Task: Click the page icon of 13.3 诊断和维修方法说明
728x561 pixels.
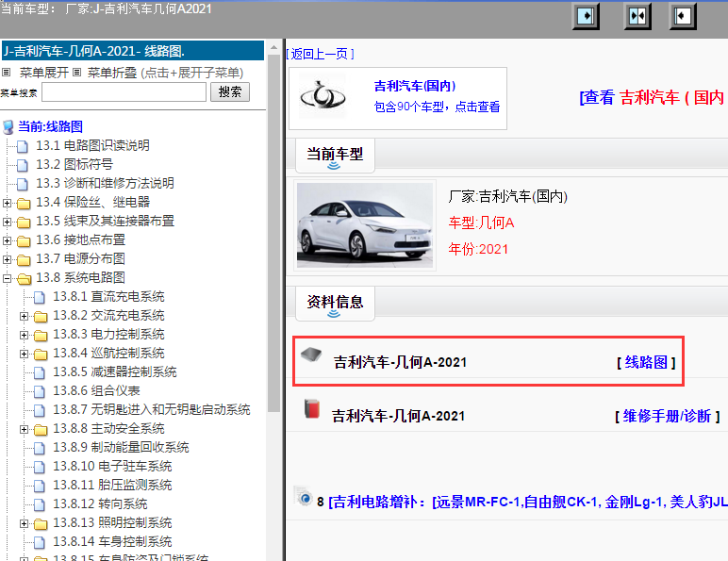Action: 23,184
